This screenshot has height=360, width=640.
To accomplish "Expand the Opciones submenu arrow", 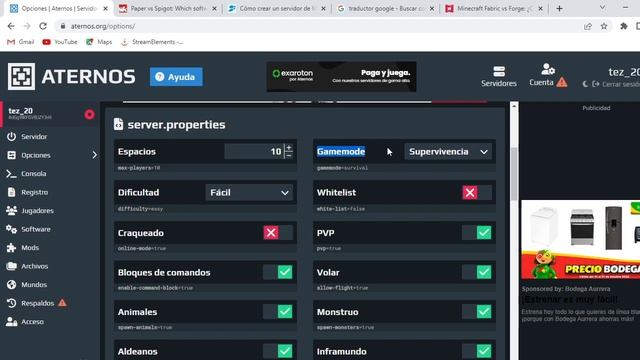I will (x=95, y=155).
